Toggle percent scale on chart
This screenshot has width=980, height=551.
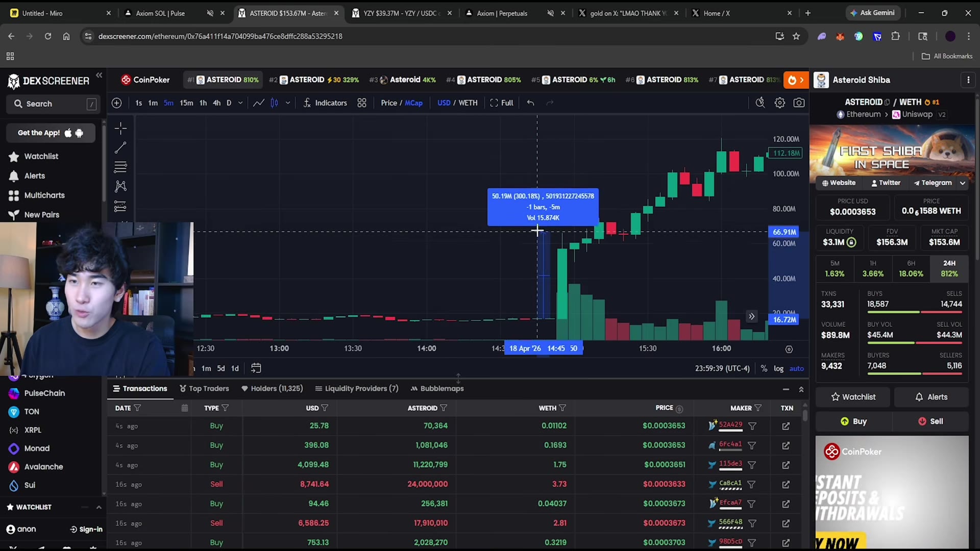tap(764, 368)
